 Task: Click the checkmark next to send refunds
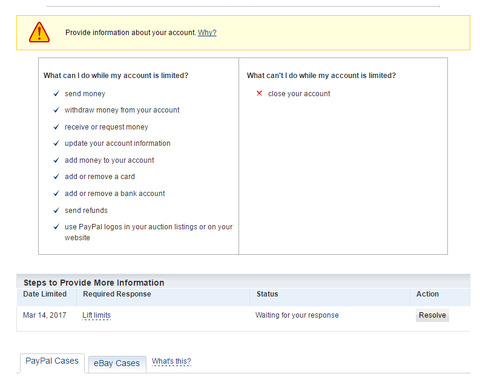tap(56, 210)
